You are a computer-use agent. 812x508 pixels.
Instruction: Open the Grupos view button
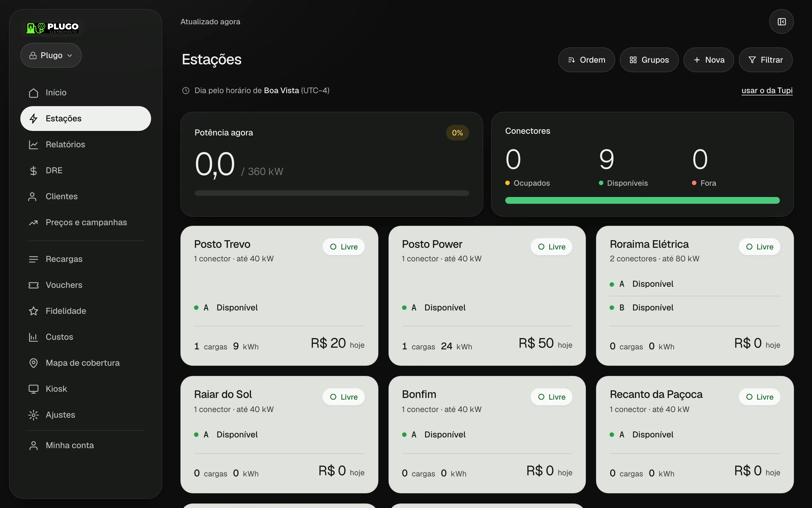click(649, 60)
